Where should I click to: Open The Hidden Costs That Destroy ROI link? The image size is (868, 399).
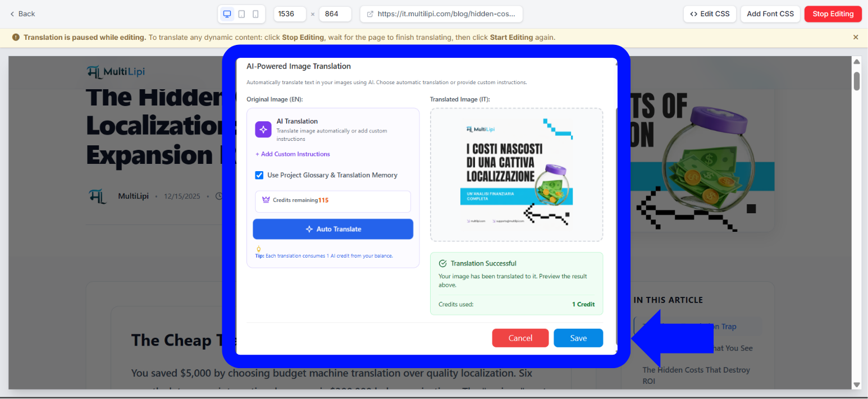point(696,375)
